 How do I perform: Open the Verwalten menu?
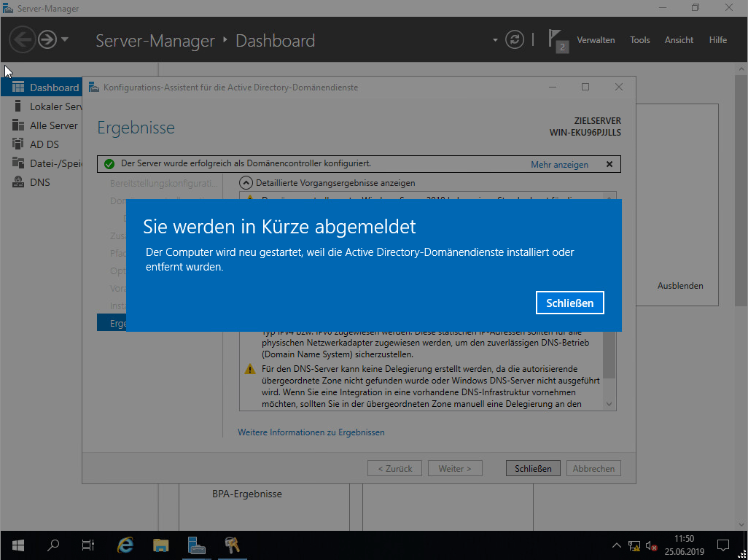(596, 40)
